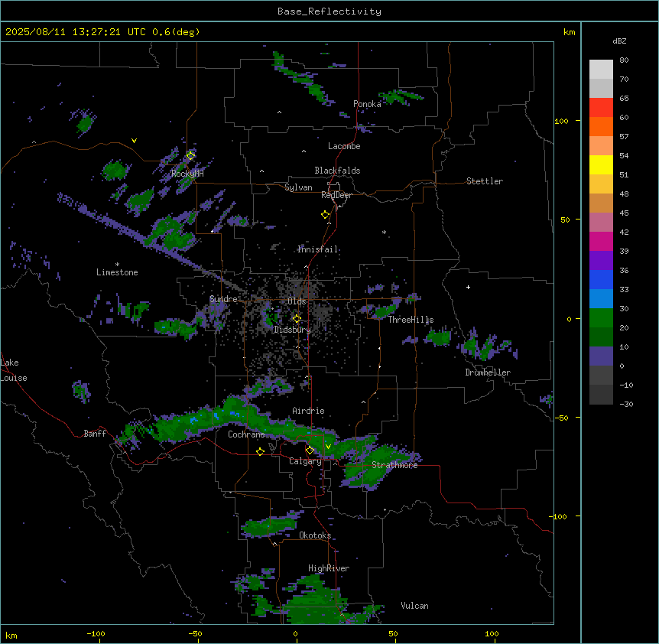This screenshot has height=644, width=659.
Task: Click white caret marker west of Lacombe
Action: [x=304, y=151]
